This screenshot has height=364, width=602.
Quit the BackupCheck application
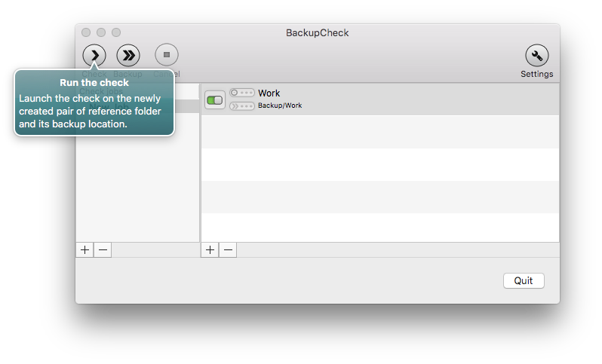524,281
